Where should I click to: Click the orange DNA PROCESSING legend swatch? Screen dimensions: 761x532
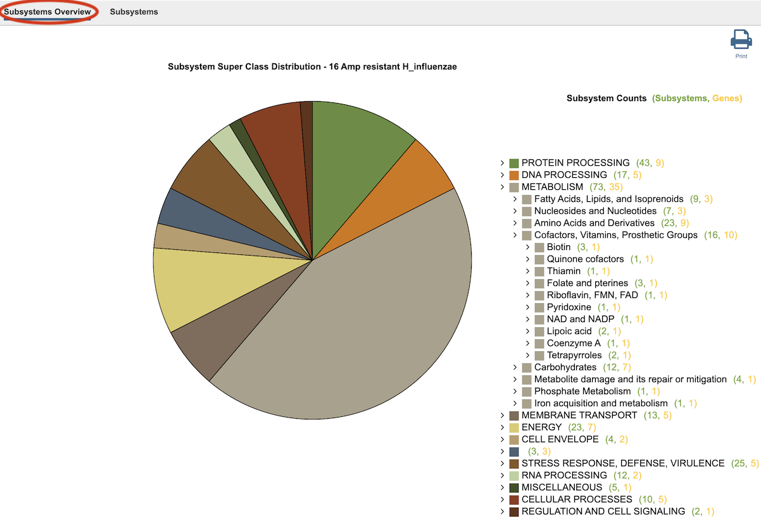point(514,175)
